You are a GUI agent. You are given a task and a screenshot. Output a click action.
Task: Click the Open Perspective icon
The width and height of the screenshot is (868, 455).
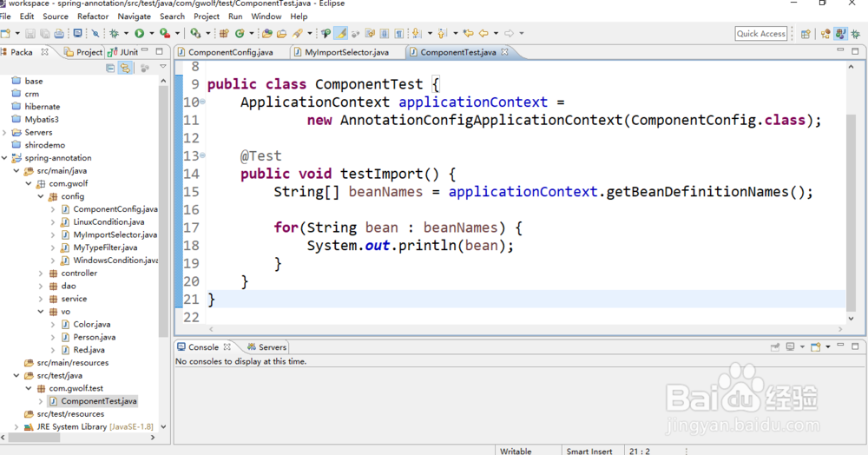[806, 34]
